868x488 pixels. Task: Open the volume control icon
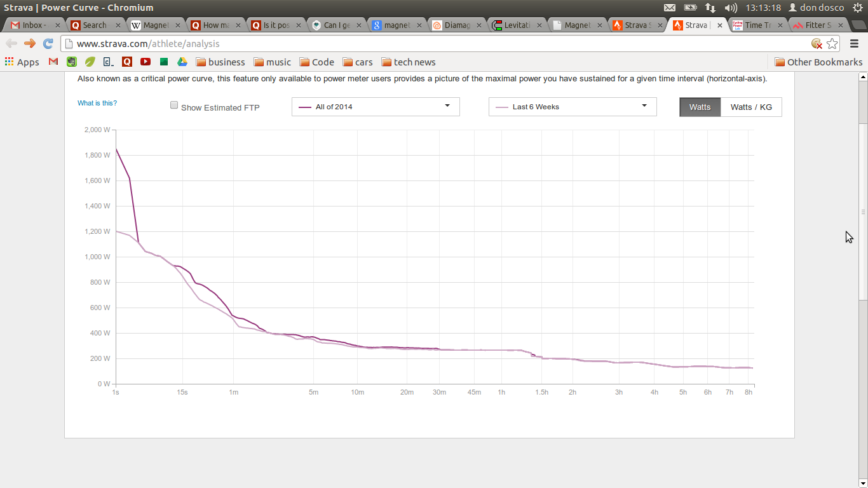pyautogui.click(x=731, y=8)
